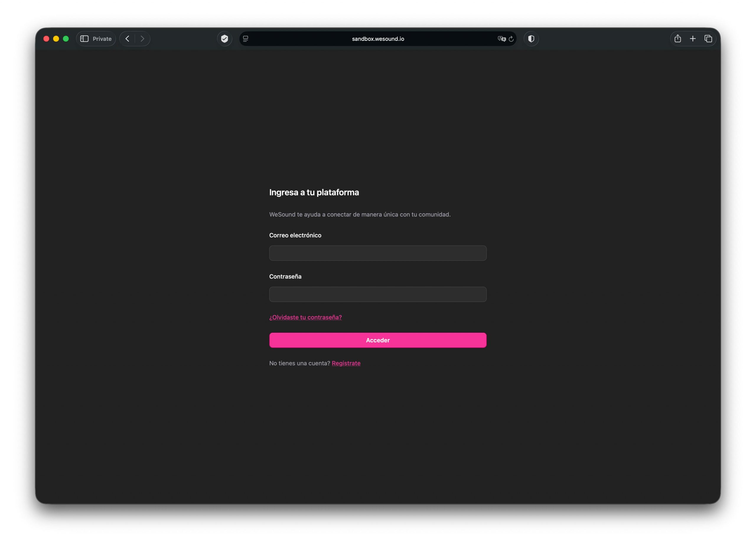Open the translate icon in address bar
Viewport: 756px width, 547px height.
pyautogui.click(x=501, y=39)
